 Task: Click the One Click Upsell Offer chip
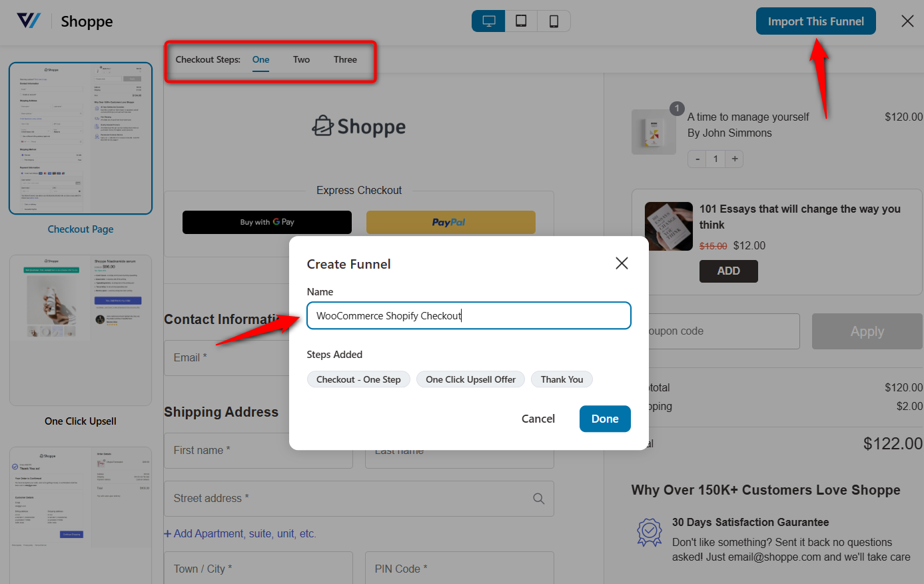470,379
